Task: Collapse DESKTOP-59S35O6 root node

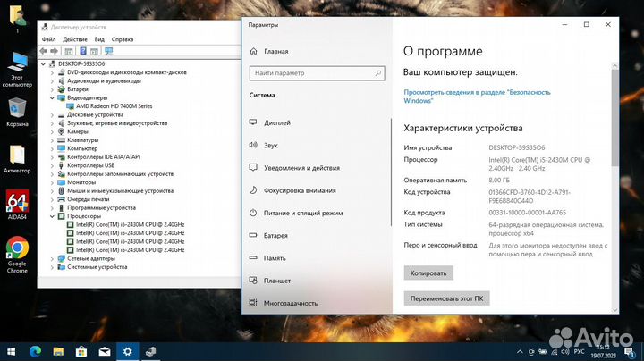Action: tap(43, 64)
